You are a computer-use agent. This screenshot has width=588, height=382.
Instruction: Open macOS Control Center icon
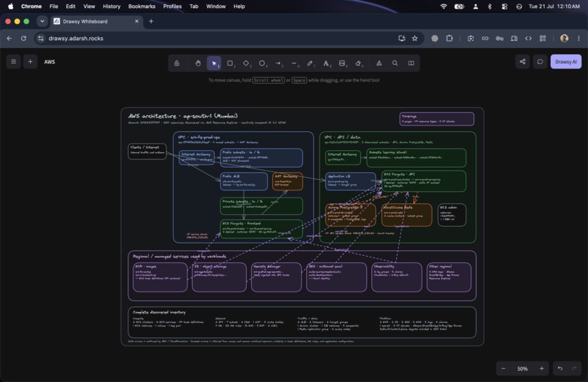tap(504, 7)
